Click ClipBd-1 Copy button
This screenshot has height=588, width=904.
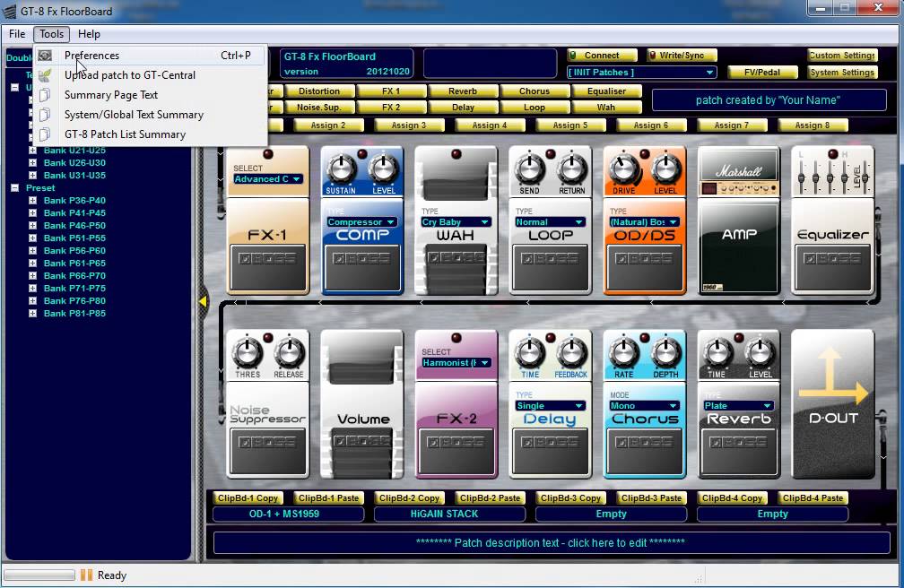(248, 498)
